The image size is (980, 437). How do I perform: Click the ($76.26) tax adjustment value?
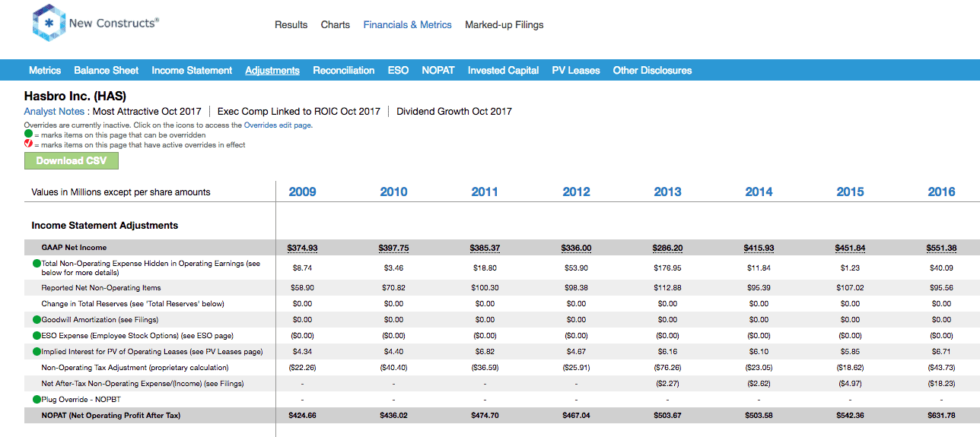pyautogui.click(x=668, y=368)
